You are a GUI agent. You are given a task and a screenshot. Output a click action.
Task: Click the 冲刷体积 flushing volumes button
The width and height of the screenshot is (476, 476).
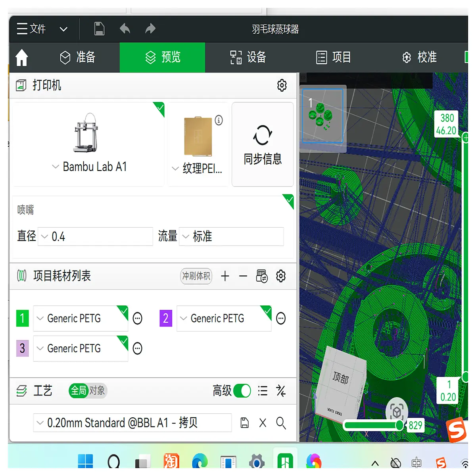coord(196,276)
